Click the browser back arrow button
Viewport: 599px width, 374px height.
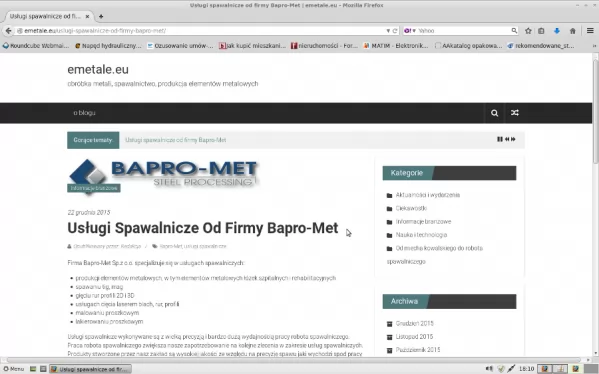pyautogui.click(x=8, y=31)
